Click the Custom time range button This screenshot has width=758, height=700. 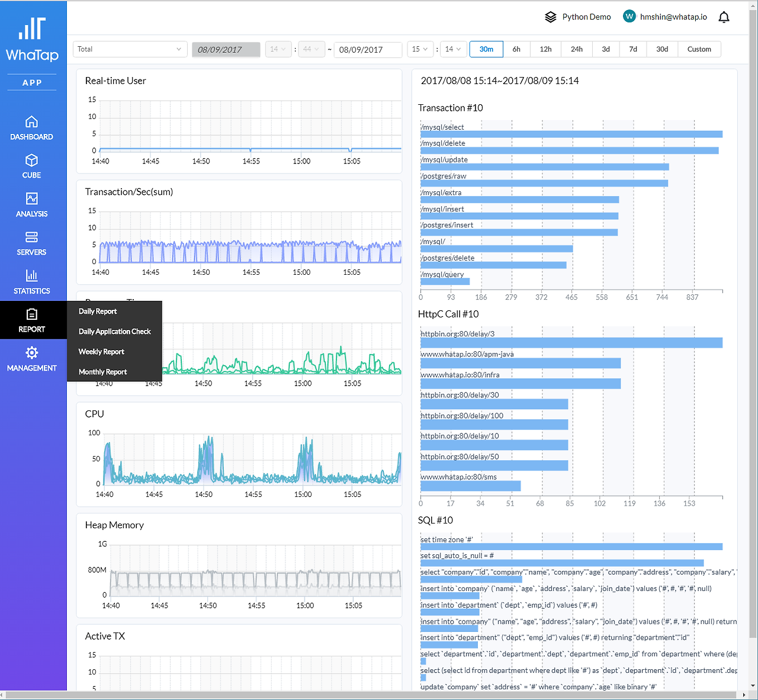pyautogui.click(x=699, y=49)
